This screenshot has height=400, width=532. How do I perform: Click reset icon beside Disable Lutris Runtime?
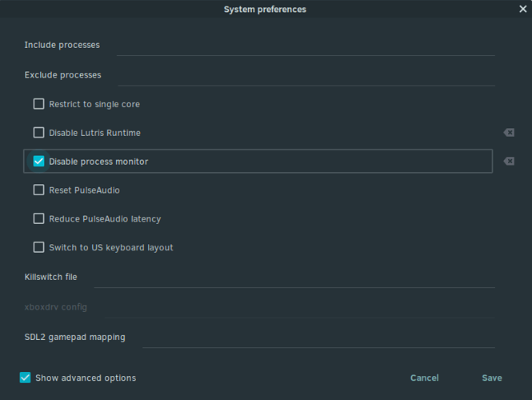pyautogui.click(x=509, y=133)
